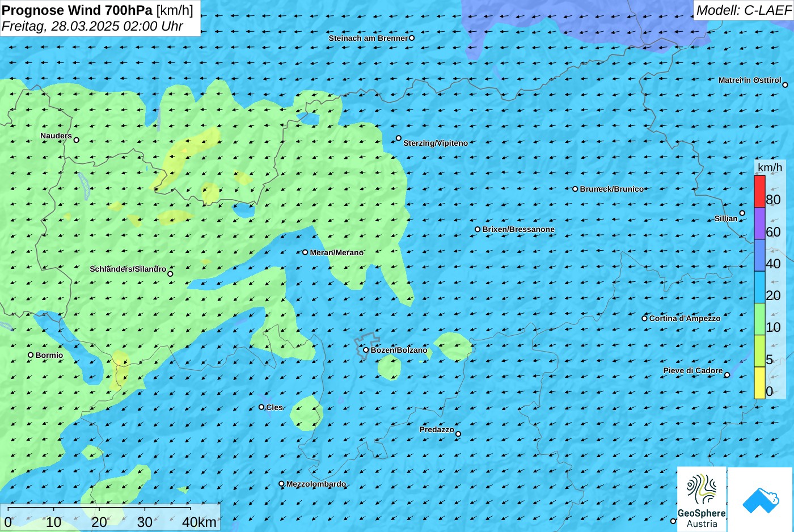Click the 'Steinach am Brenner' label
794x532 pixels.
[368, 38]
